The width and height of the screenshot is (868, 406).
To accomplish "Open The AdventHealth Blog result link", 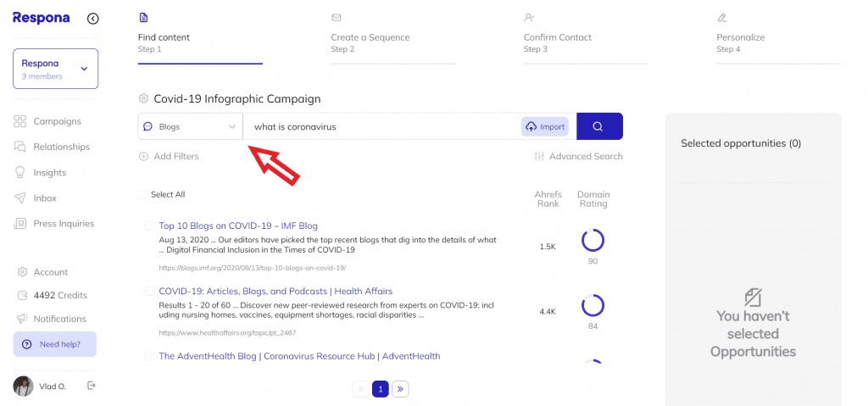I will (x=299, y=356).
